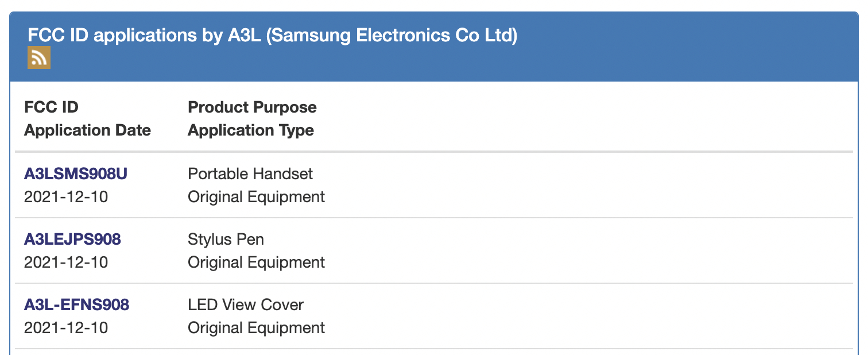
Task: Click the 2021-12-10 date under A3LEJPS908
Action: coord(66,263)
